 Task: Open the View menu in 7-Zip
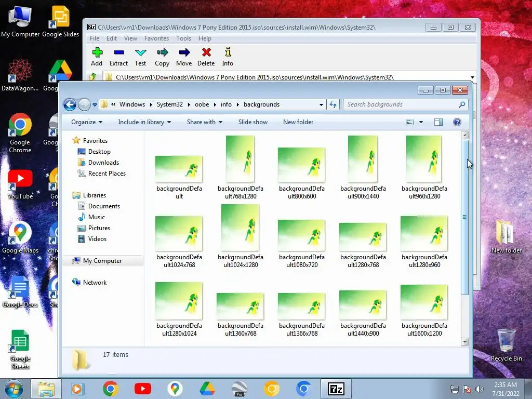[x=130, y=38]
